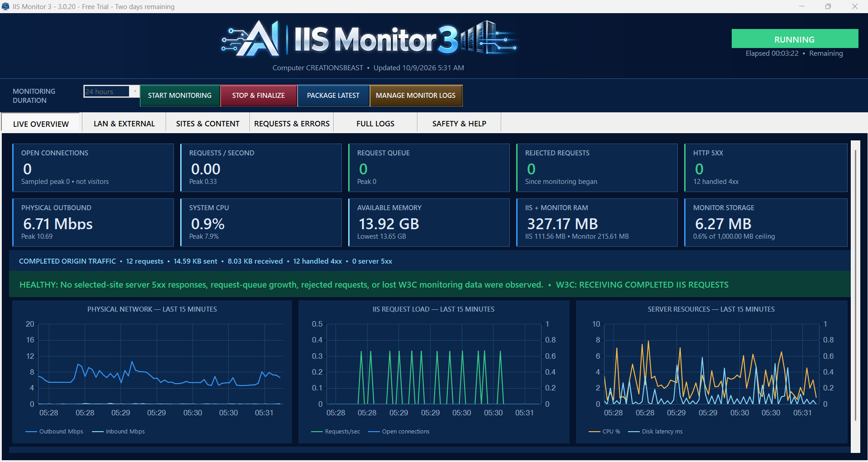Toggle the Requests/sec legend series
Image resolution: width=868 pixels, height=462 pixels.
click(336, 432)
